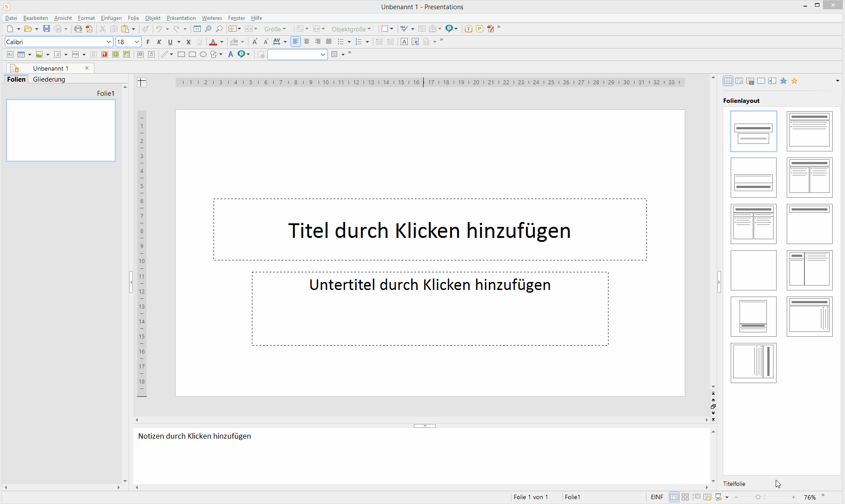The width and height of the screenshot is (845, 504).
Task: Click the save document icon
Action: pos(46,29)
